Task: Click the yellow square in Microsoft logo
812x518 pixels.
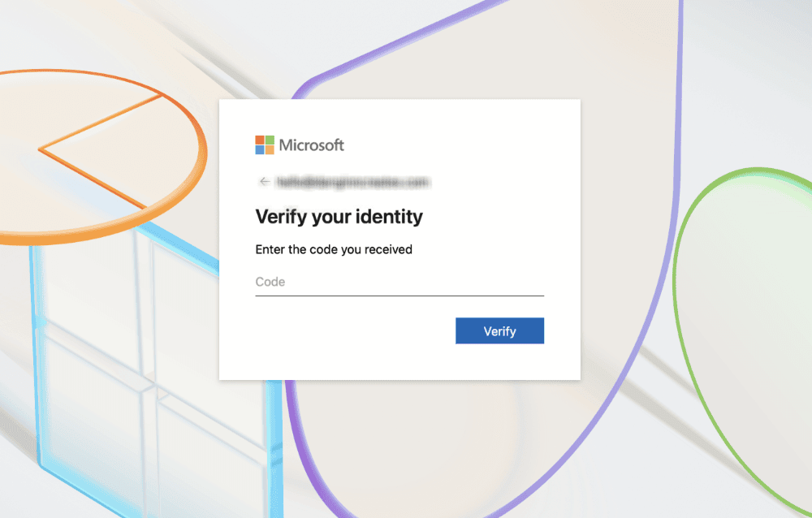Action: click(270, 149)
